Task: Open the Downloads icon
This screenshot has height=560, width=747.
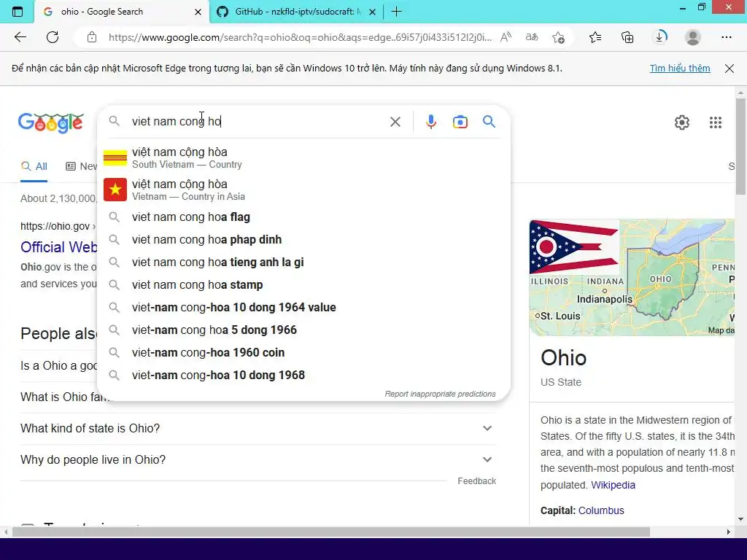Action: (660, 37)
